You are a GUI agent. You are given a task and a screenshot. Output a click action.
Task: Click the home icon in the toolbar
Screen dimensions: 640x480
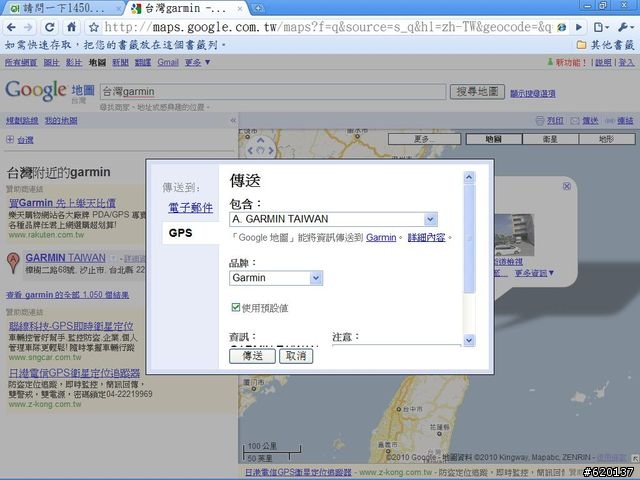click(71, 27)
